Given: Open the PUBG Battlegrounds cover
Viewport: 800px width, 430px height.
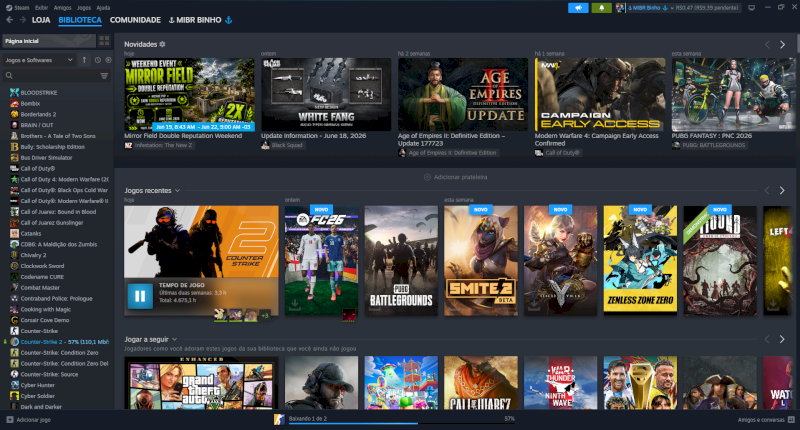Looking at the screenshot, I should click(401, 260).
